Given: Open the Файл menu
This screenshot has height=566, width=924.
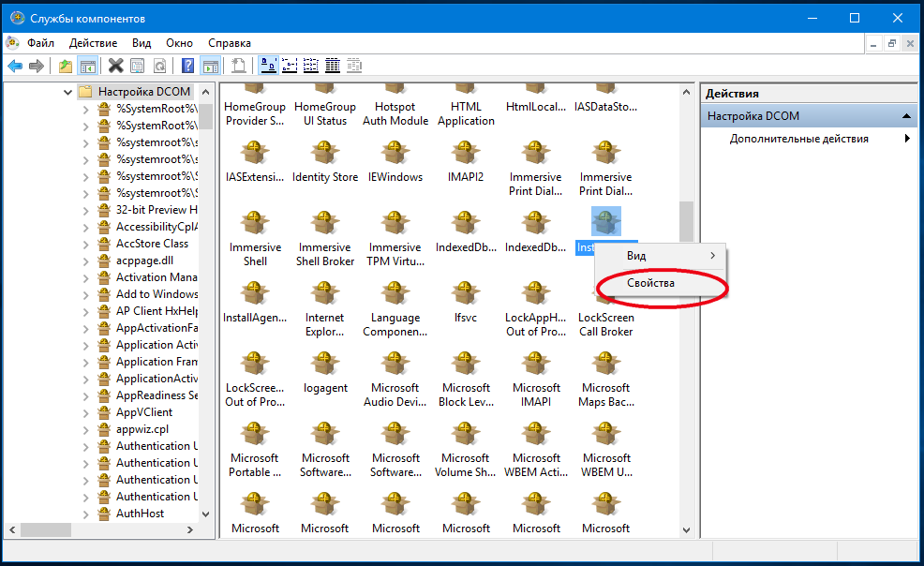Looking at the screenshot, I should 40,43.
